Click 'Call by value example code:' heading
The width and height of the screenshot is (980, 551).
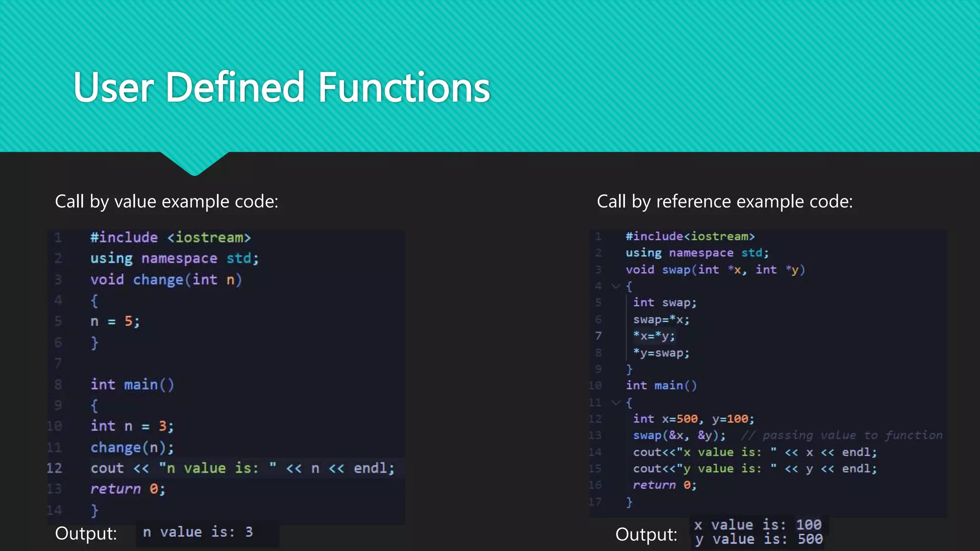tap(167, 201)
